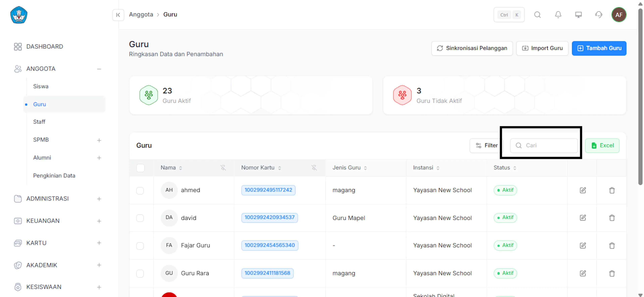
Task: Go to the Siswa page
Action: (x=41, y=86)
